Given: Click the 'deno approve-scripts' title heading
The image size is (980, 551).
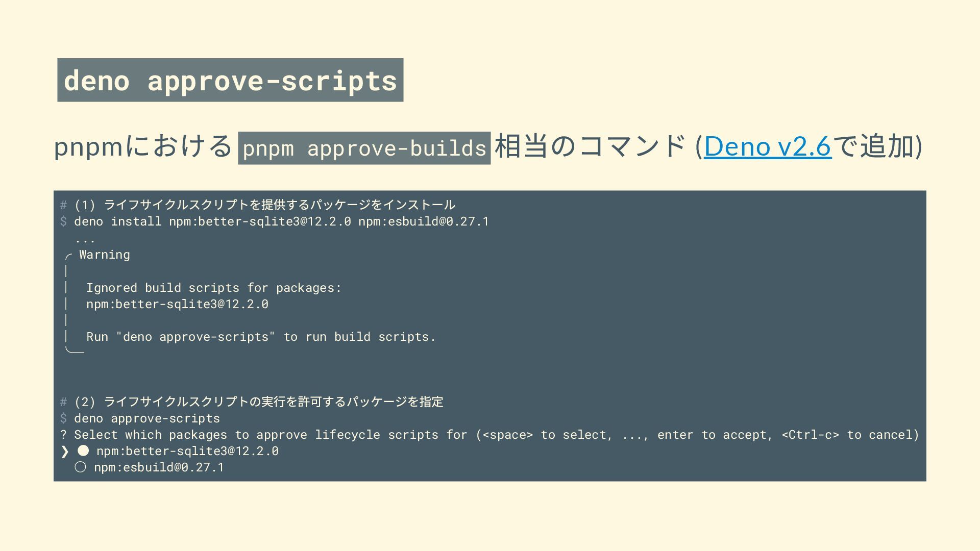Looking at the screenshot, I should (x=230, y=81).
